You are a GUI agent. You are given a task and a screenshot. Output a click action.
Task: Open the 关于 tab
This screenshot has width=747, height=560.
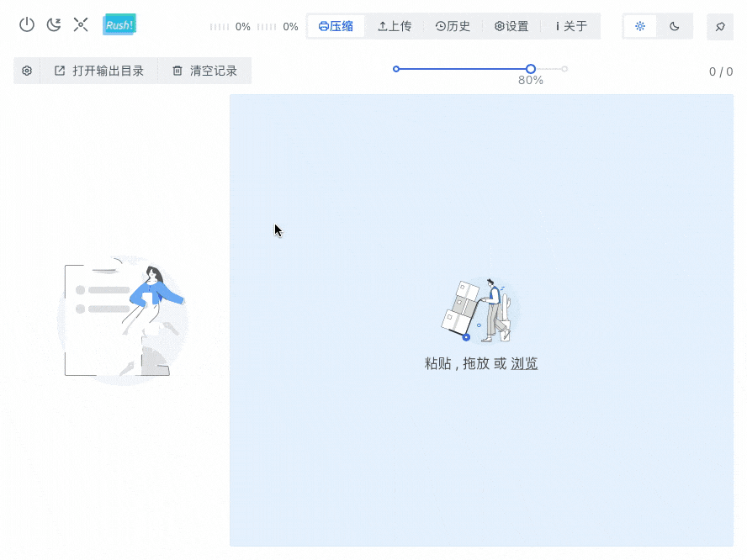pos(570,26)
